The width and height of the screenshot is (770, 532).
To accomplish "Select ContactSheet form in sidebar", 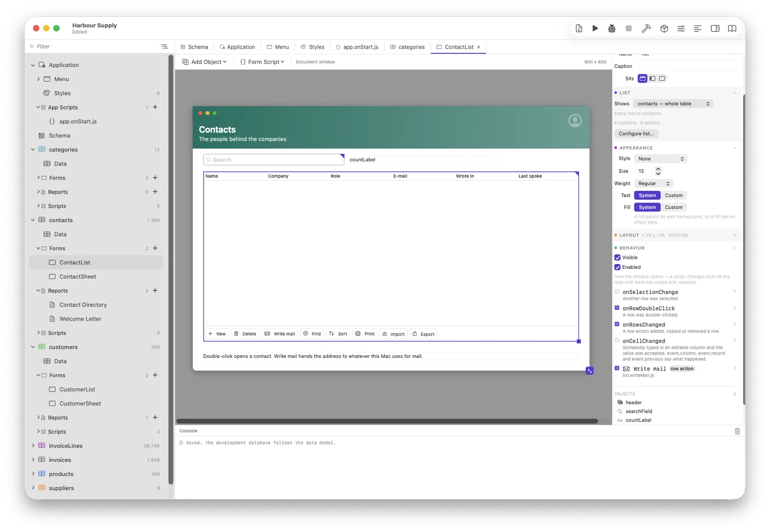I will [96, 277].
